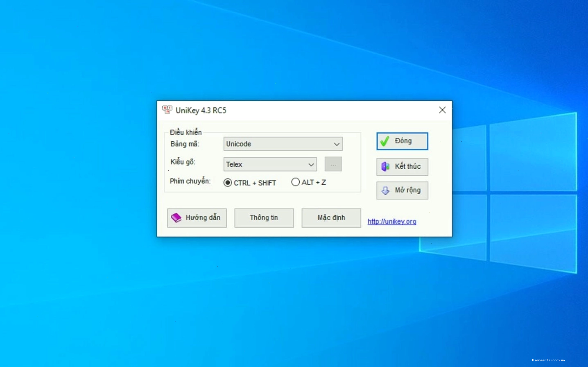Click the purple book icon on Hướng dẫn
This screenshot has height=367, width=588.
click(x=176, y=217)
